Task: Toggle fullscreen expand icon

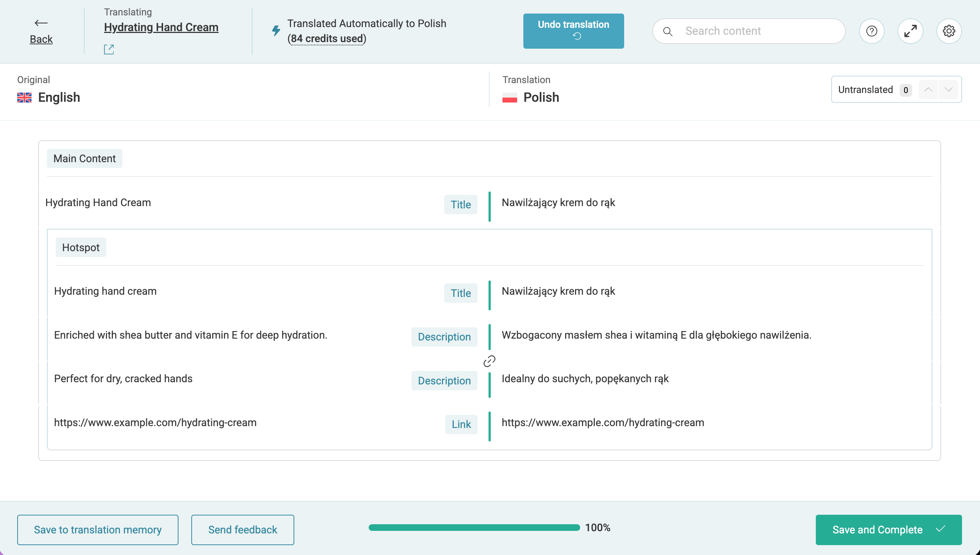Action: [910, 31]
